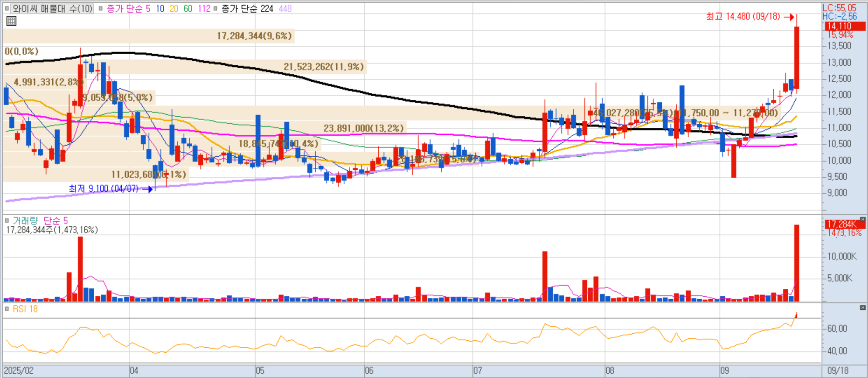The image size is (868, 378).
Task: Click the 13,500 price axis label
Action: point(840,46)
